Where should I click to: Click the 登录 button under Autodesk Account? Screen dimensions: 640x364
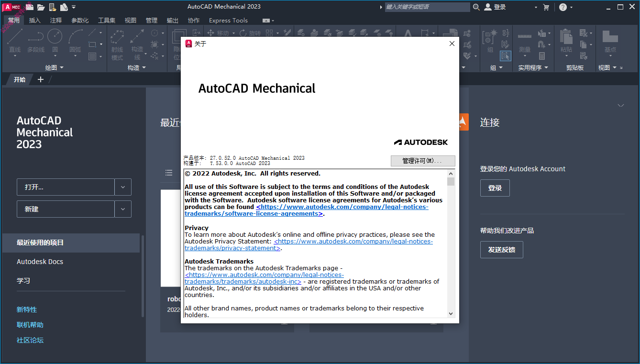495,188
